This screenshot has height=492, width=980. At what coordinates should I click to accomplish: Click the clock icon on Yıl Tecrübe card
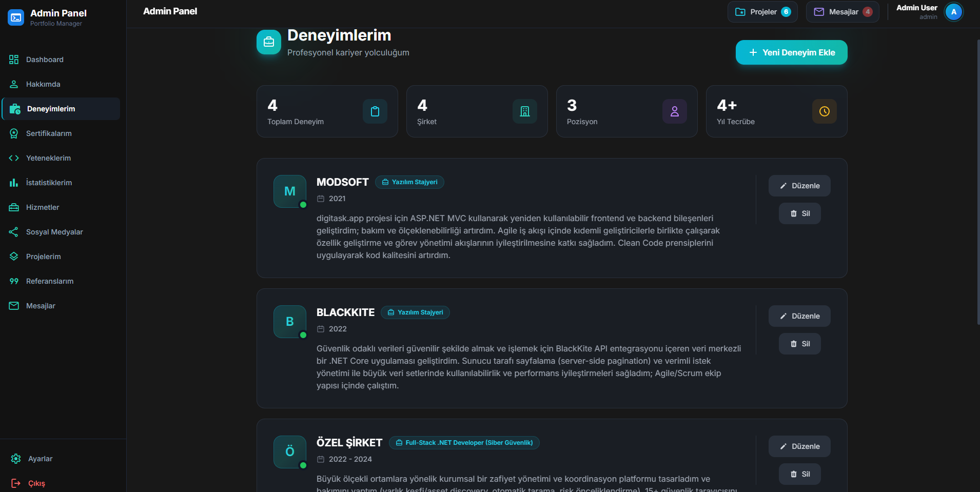coord(824,111)
